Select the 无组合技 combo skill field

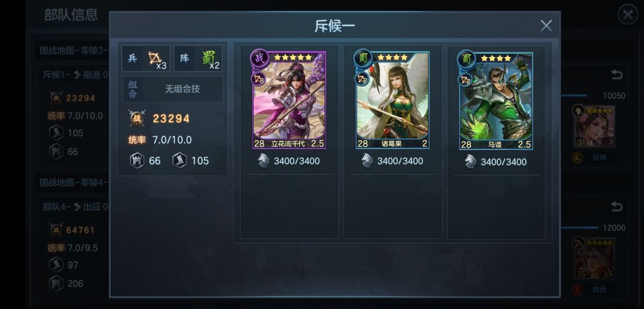(x=173, y=89)
